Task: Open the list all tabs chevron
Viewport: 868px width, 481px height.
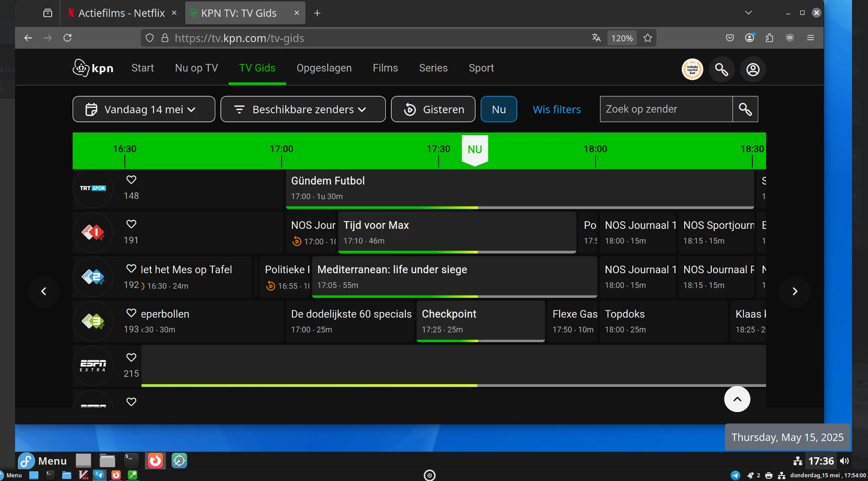Action: point(748,13)
